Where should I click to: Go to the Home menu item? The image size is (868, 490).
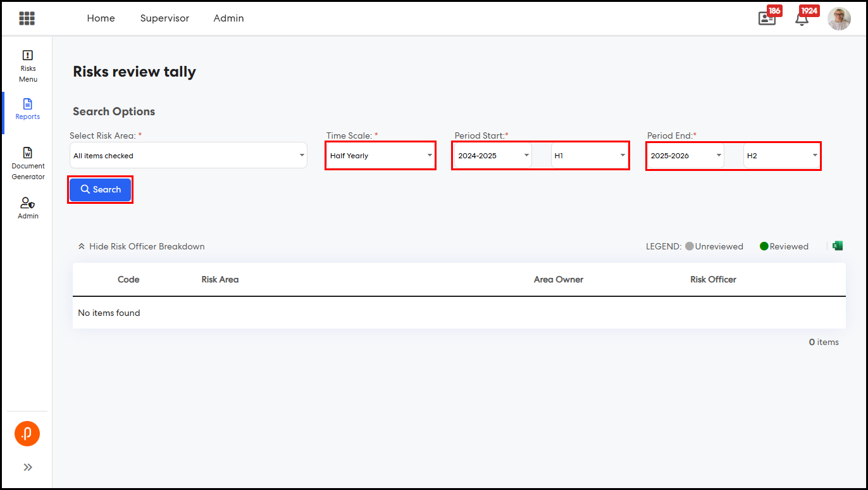101,18
